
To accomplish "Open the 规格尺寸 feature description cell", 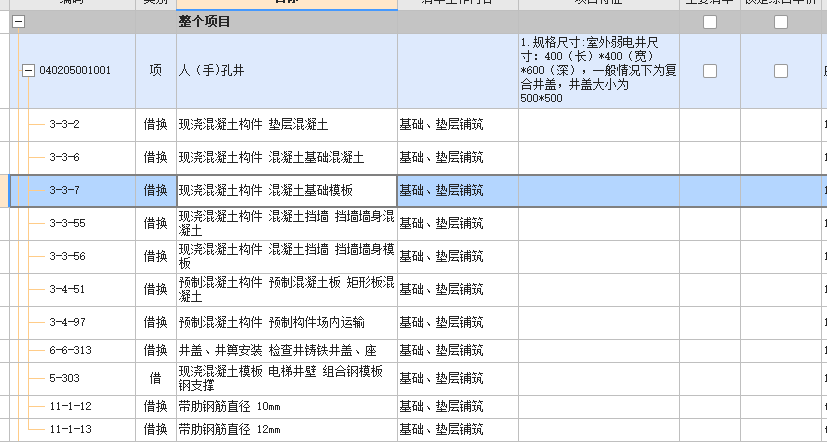I will click(x=599, y=71).
